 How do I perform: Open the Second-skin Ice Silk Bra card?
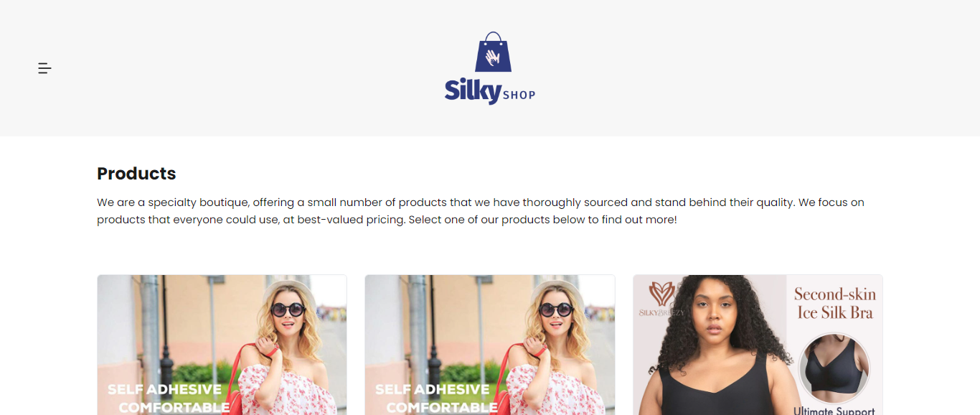point(758,345)
